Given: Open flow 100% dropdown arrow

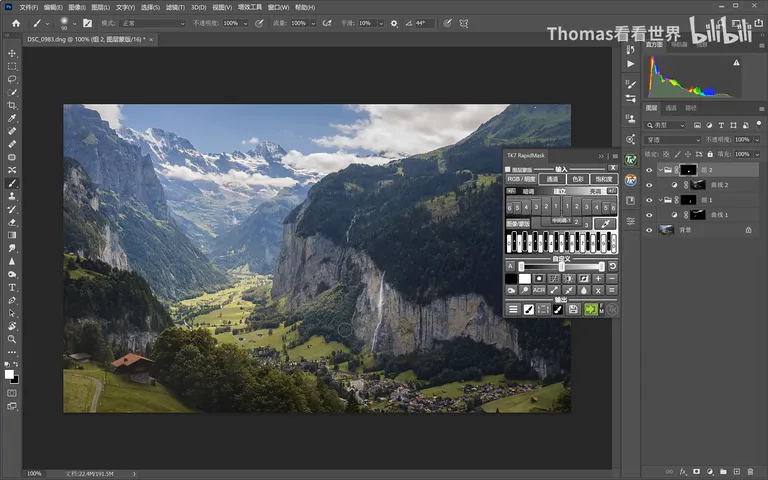Looking at the screenshot, I should tap(313, 23).
